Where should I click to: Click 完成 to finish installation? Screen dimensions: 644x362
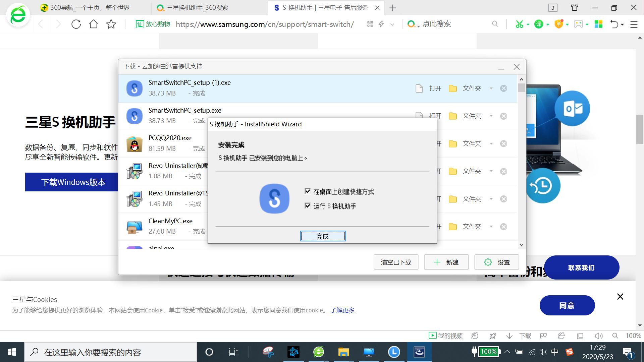323,236
